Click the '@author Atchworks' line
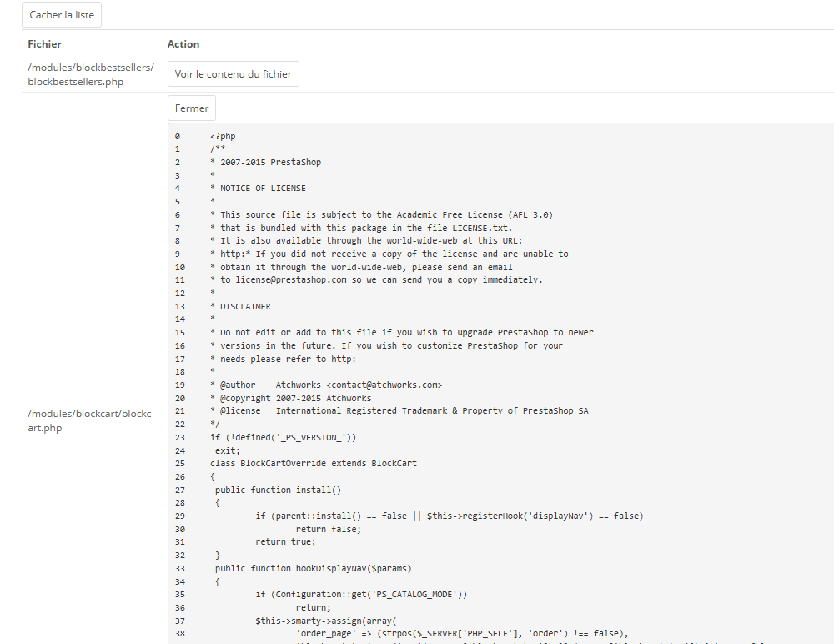Image resolution: width=834 pixels, height=644 pixels. (326, 385)
